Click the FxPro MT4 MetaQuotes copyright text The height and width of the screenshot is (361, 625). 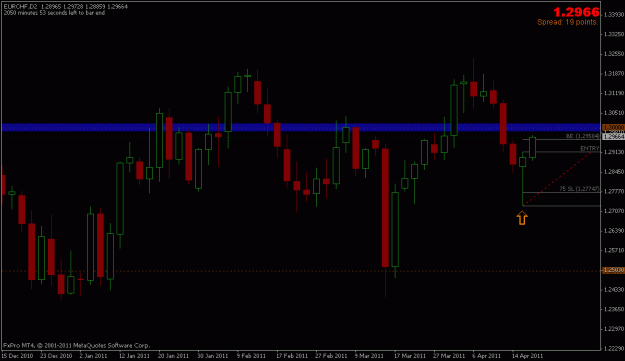(77, 345)
